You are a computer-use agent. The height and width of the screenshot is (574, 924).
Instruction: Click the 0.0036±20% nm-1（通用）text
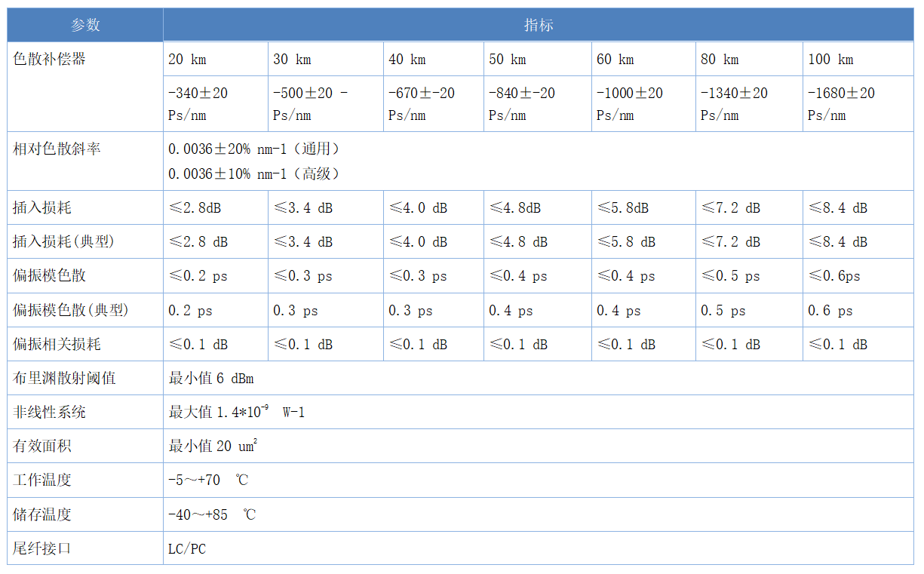(x=254, y=149)
